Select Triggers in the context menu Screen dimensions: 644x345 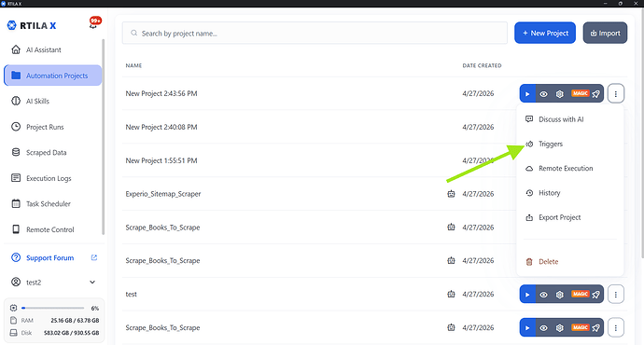tap(570, 144)
